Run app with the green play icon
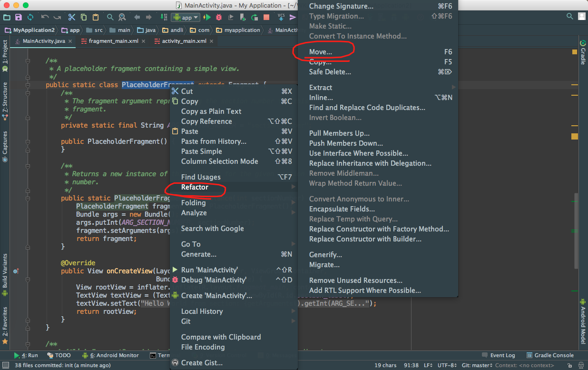The width and height of the screenshot is (588, 370). click(x=207, y=17)
